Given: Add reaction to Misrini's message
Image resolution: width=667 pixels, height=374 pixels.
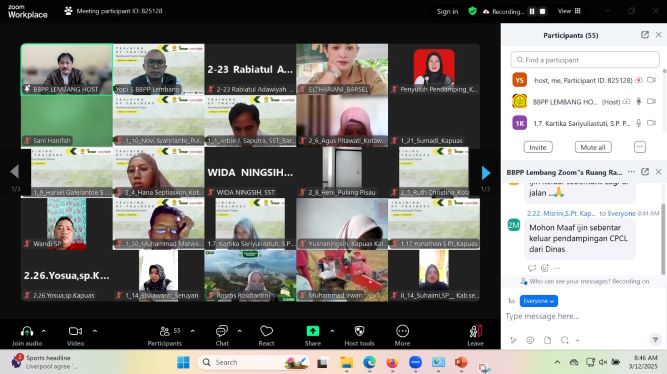Looking at the screenshot, I should tap(544, 268).
